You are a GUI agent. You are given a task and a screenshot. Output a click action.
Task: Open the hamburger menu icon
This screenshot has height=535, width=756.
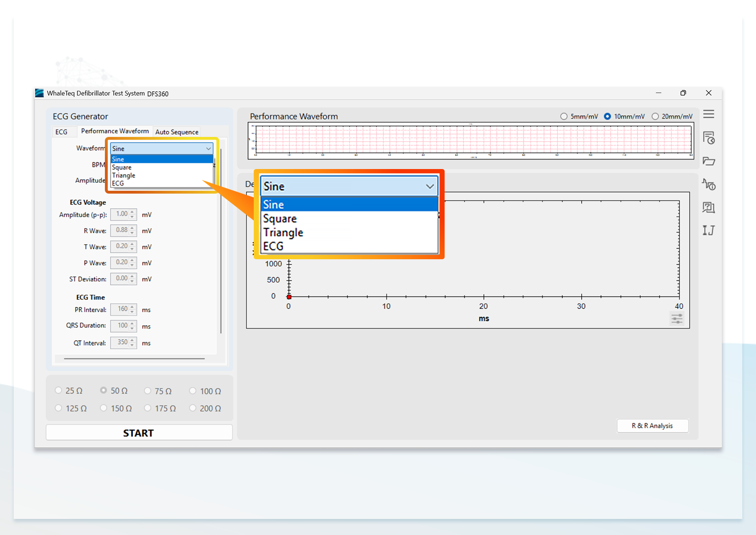point(708,114)
